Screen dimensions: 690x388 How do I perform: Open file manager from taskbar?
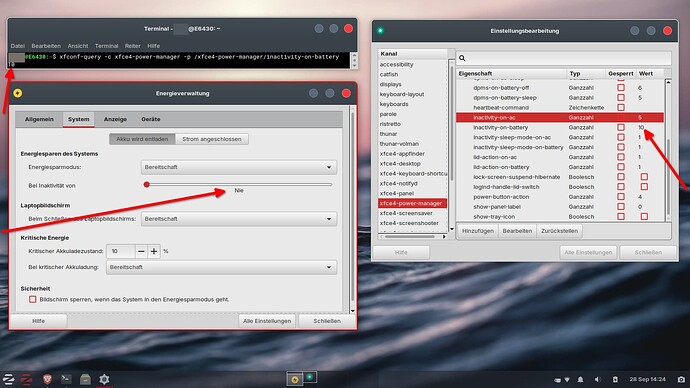[x=85, y=379]
